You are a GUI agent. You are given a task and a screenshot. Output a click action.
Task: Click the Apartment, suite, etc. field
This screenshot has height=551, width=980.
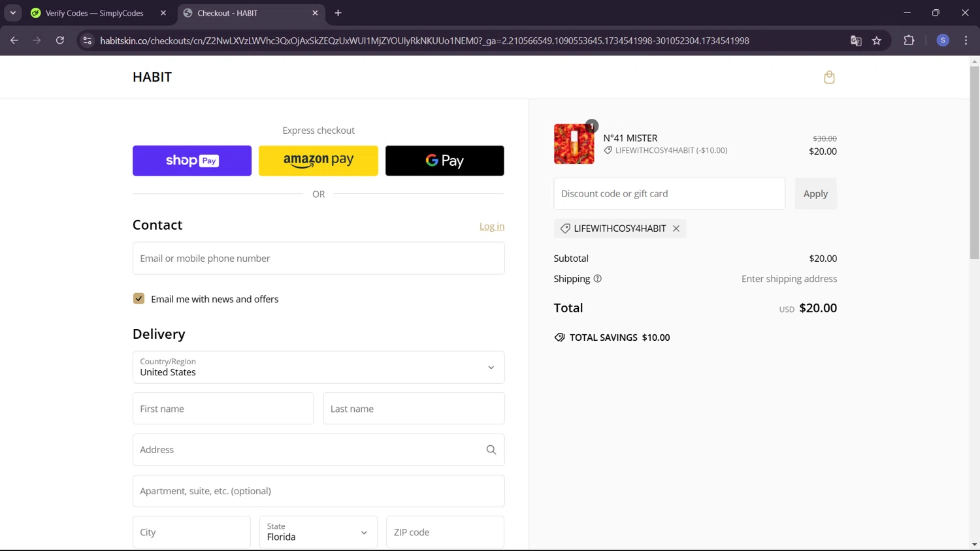[x=318, y=491]
